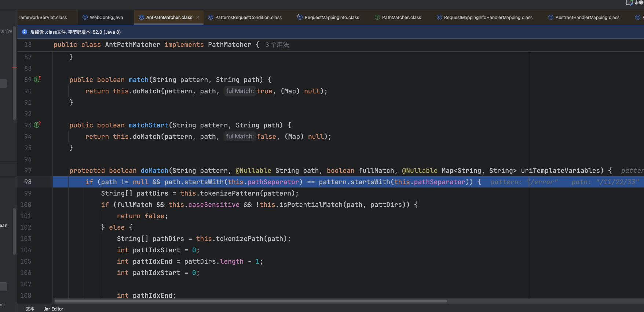This screenshot has height=312, width=644.
Task: Click the AntPathMatcher.class tab class icon
Action: (x=142, y=17)
